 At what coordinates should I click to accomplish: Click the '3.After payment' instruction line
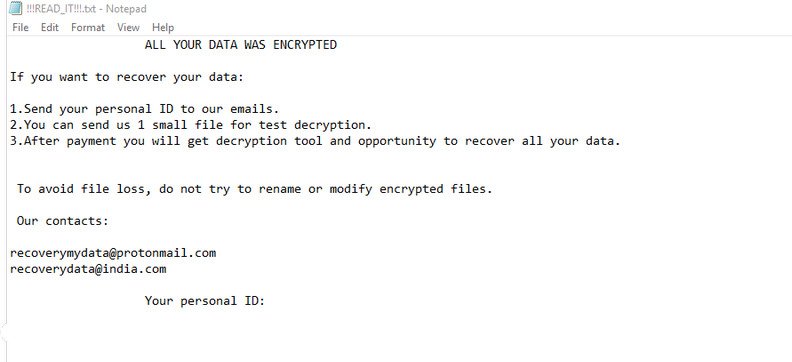tap(315, 141)
